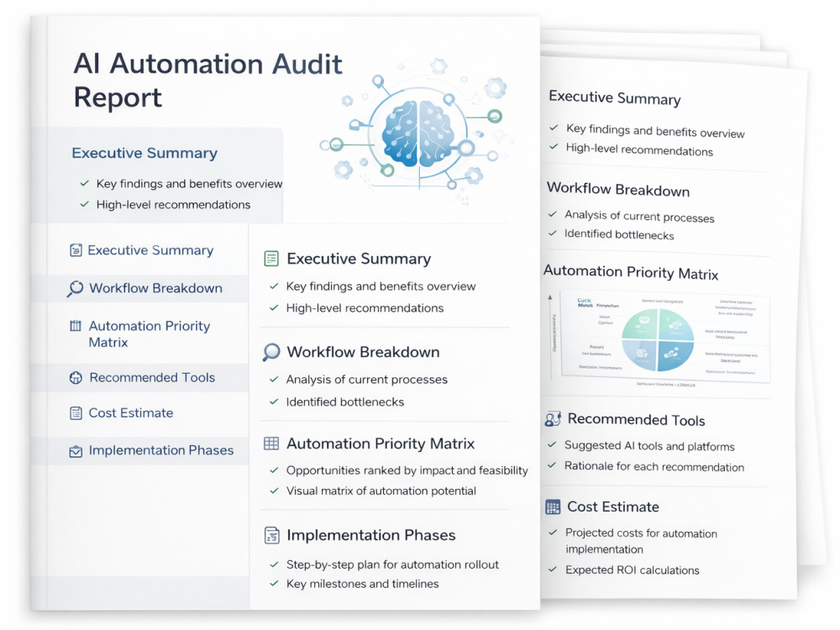The image size is (840, 630).
Task: Click 'High-level recommendations' on right page
Action: click(639, 150)
